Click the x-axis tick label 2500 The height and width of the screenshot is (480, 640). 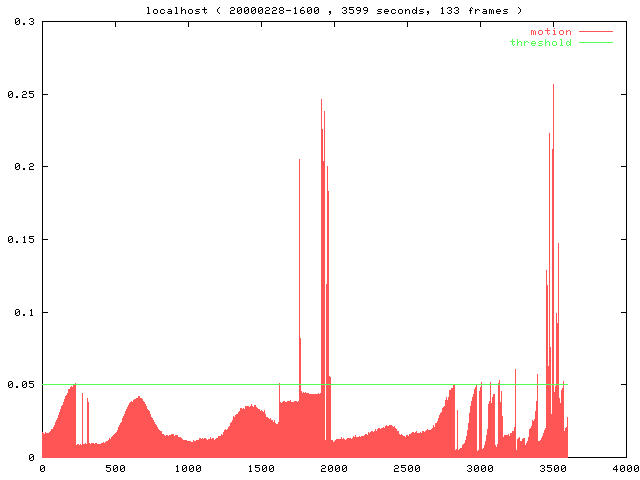(407, 468)
